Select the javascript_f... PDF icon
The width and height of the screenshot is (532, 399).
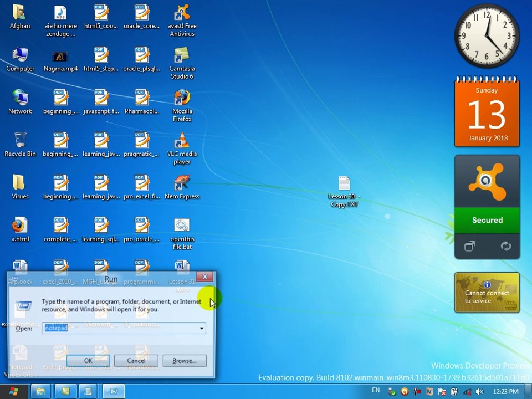101,102
